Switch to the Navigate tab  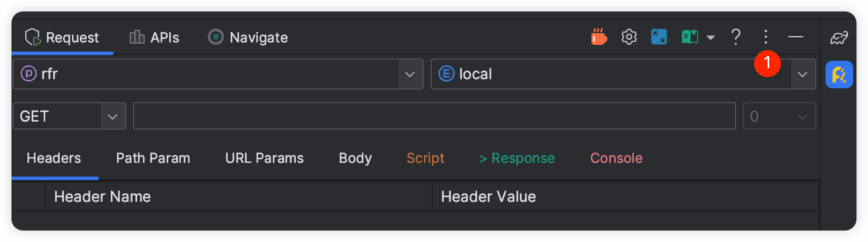coord(248,38)
